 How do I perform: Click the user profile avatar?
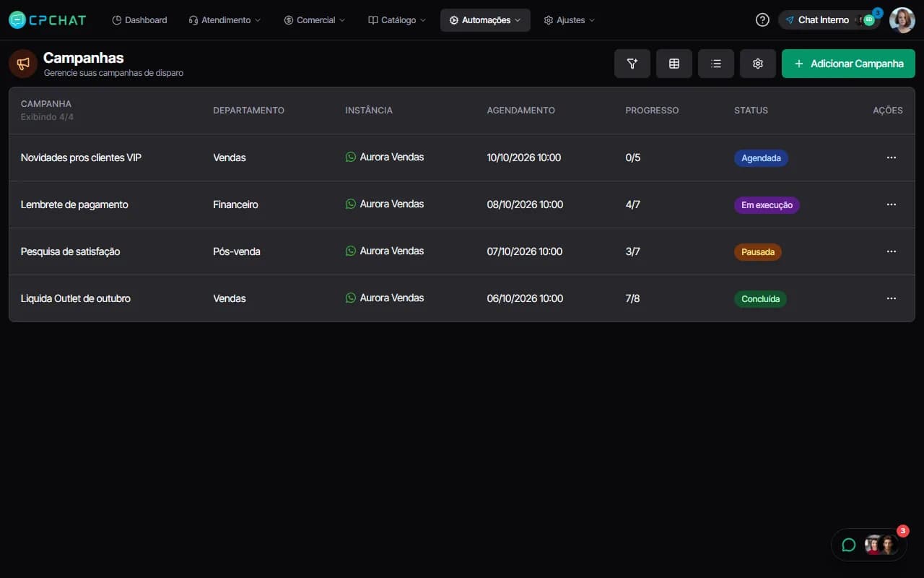[x=902, y=20]
